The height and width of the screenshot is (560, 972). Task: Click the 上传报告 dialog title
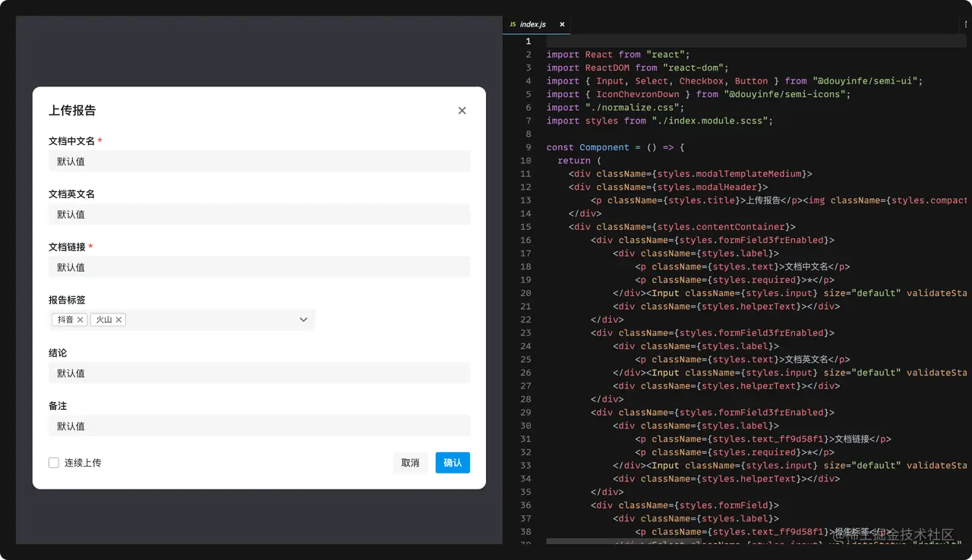[x=72, y=111]
